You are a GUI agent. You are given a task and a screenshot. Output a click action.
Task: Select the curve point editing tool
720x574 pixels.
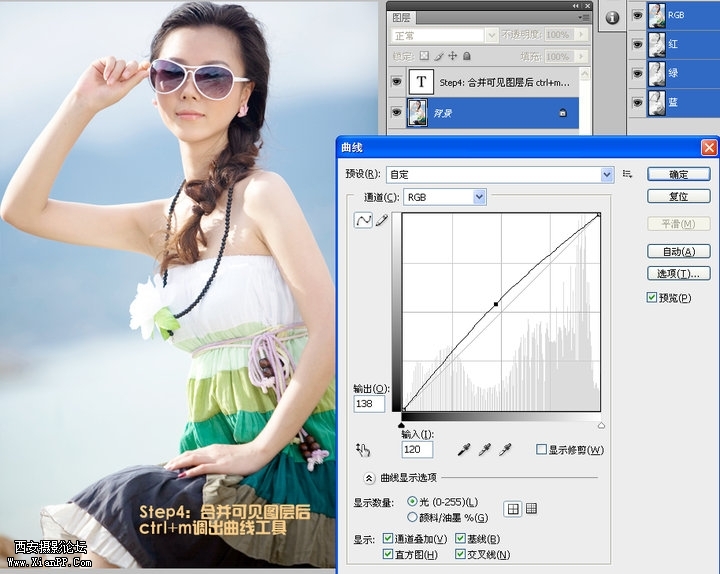(363, 220)
